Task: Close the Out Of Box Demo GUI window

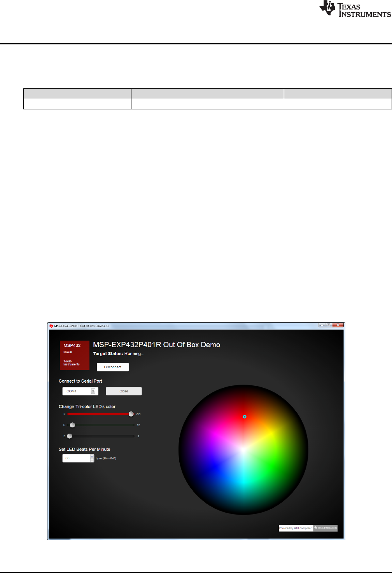Action: 338,325
